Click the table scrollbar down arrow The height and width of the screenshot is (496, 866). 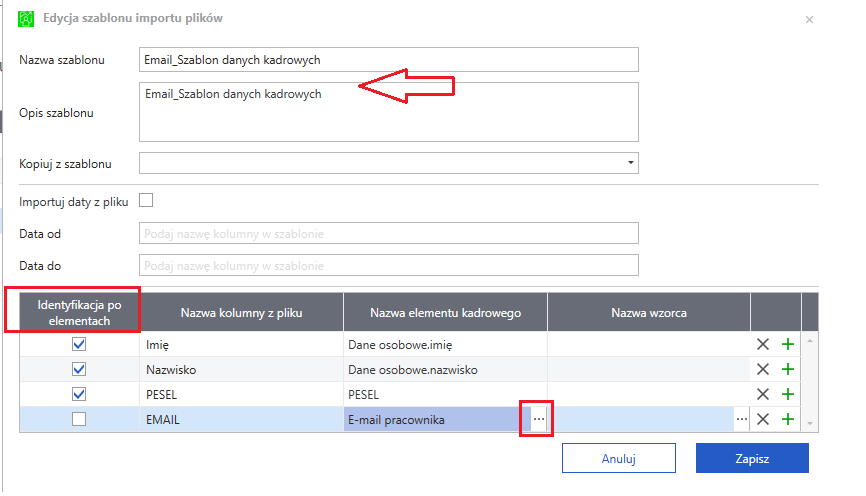tap(810, 424)
